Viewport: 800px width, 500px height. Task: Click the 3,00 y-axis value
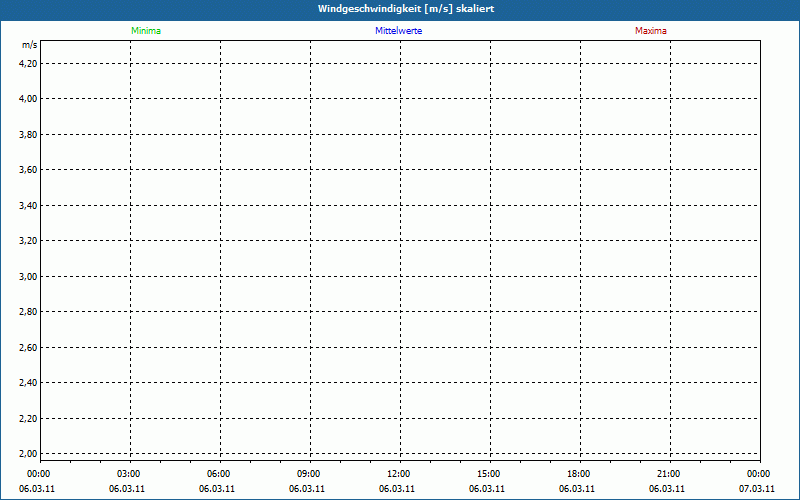28,277
